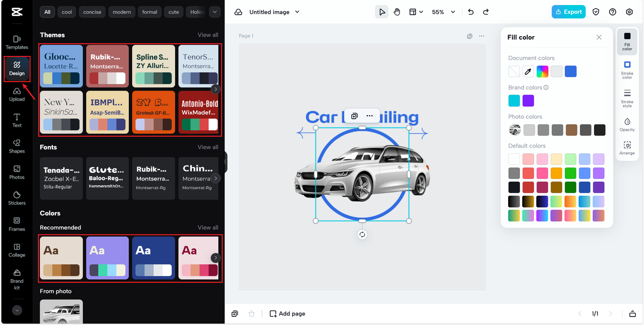Screen dimensions: 644x325
Task: Choose the rainbow custom color swatch
Action: [542, 71]
